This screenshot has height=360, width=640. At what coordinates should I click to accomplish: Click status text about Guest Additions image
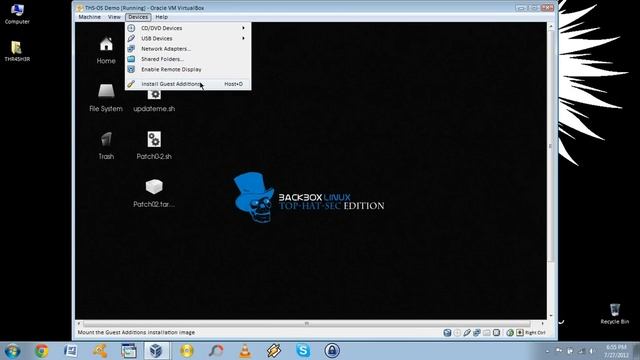click(136, 333)
